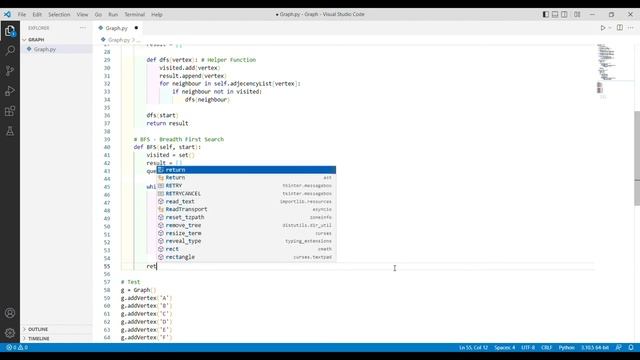Screen dimensions: 640x360
Task: Choose reset_tzpath suggestion
Action: (246, 218)
